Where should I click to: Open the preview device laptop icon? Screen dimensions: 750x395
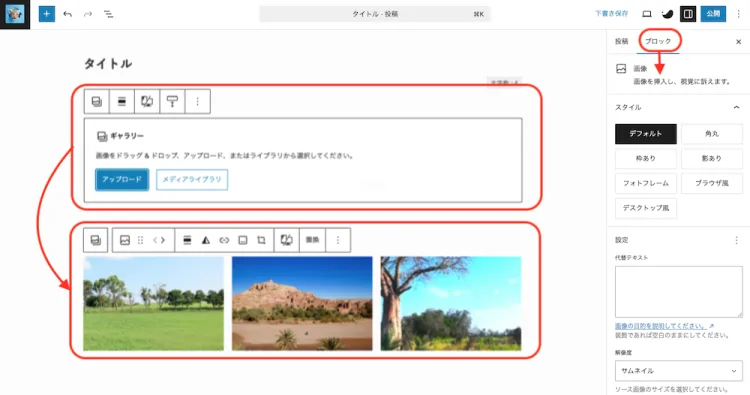click(647, 14)
